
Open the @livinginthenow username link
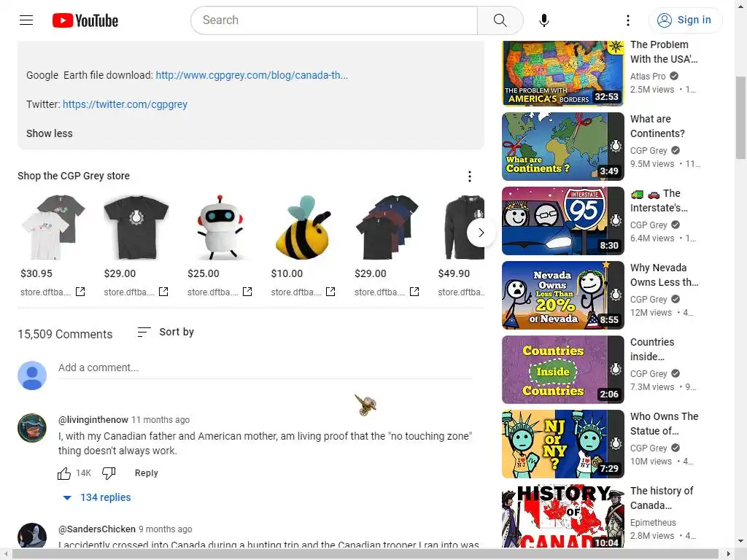93,419
